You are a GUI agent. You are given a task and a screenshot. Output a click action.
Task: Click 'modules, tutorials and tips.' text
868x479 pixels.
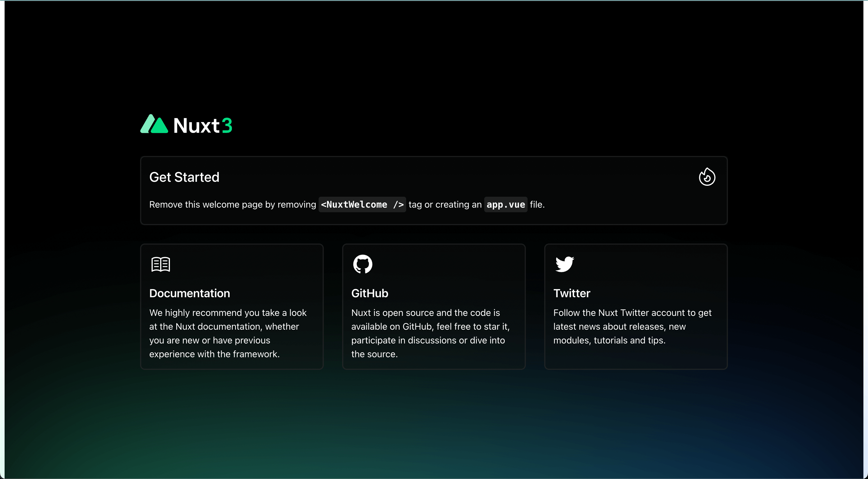(x=609, y=341)
